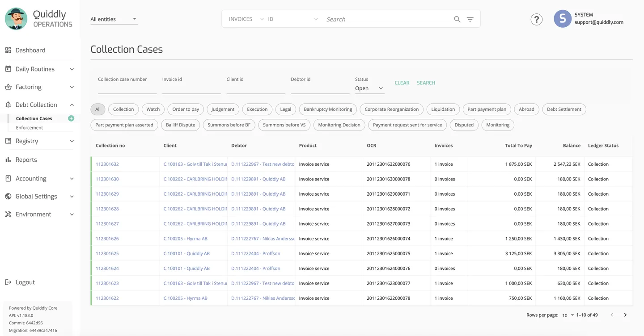Filter by the Judgement chip
644x336 pixels.
[x=223, y=109]
